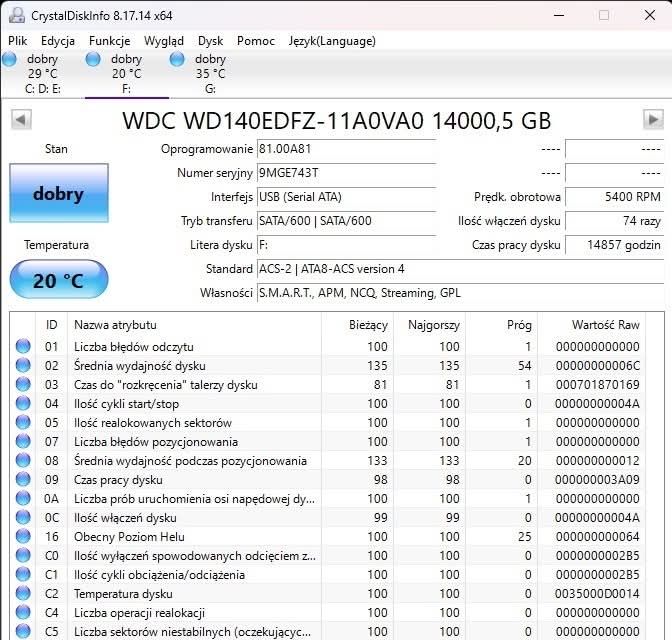Click raw value 000701870169

coord(597,385)
